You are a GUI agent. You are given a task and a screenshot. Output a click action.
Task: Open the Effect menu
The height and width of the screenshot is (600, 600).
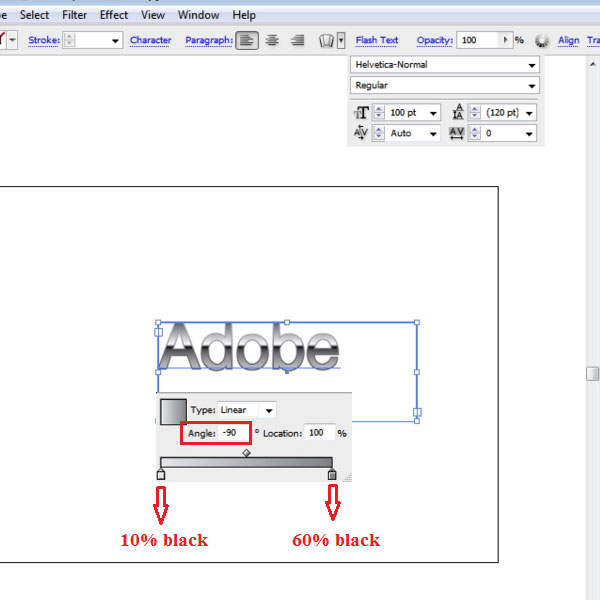coord(114,15)
